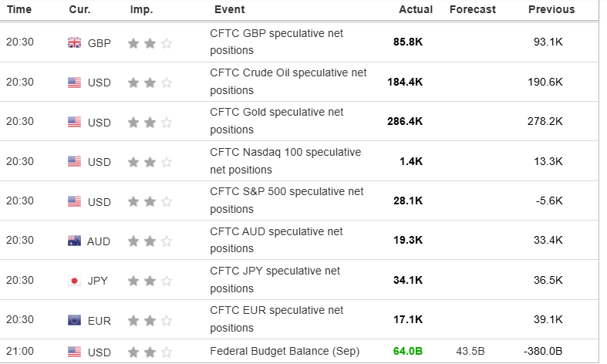Open CFTC Crude Oil speculative net positions
The width and height of the screenshot is (607, 364).
288,81
